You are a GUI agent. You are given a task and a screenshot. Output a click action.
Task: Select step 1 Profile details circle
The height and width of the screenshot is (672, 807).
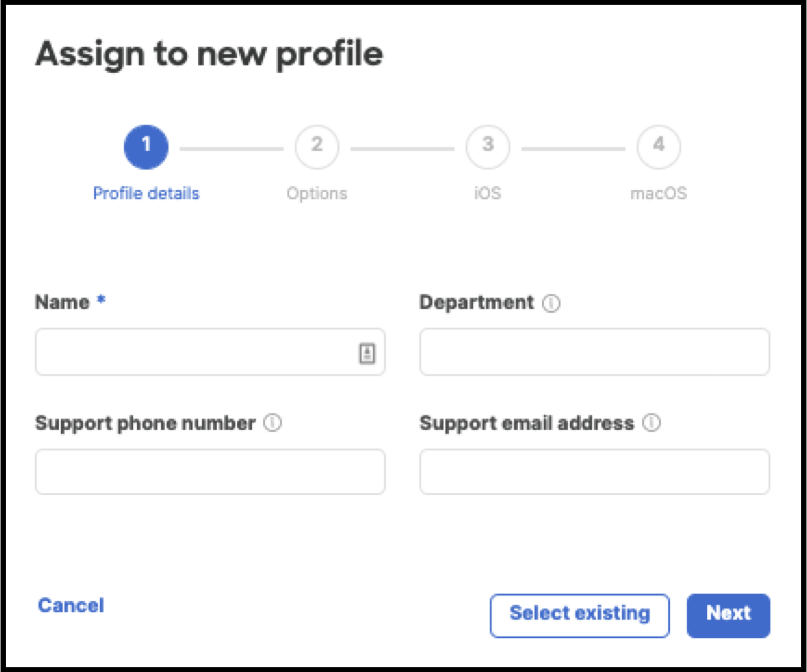point(147,147)
